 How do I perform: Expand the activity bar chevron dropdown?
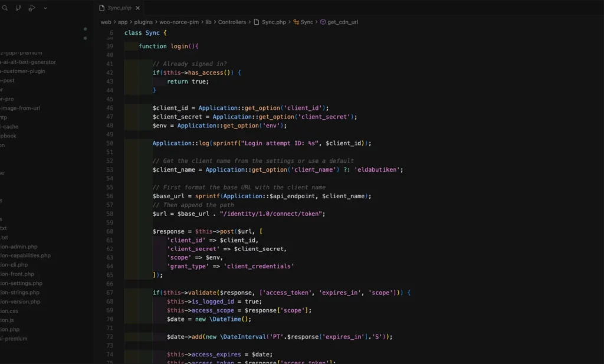[45, 8]
